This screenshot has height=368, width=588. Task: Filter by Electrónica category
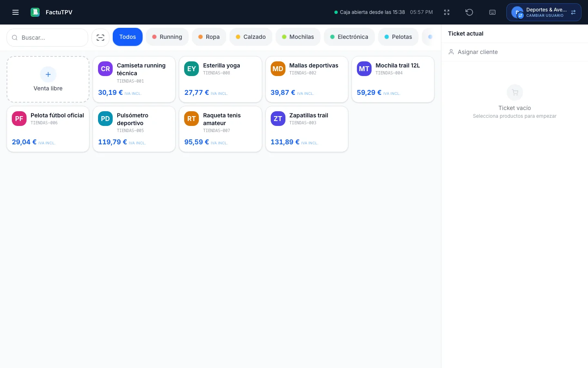point(349,37)
